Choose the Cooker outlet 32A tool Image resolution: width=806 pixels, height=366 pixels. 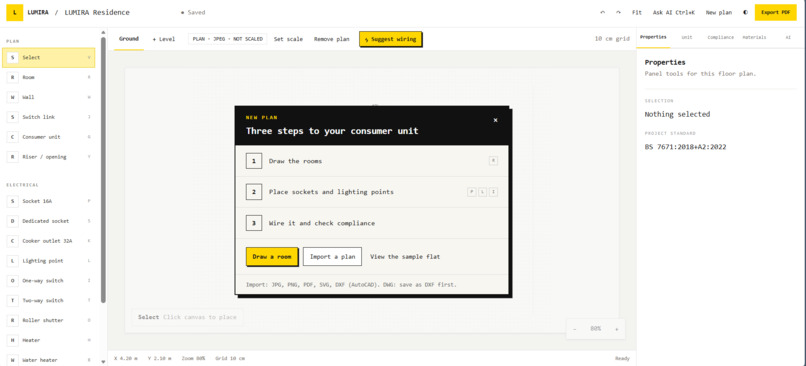click(49, 241)
